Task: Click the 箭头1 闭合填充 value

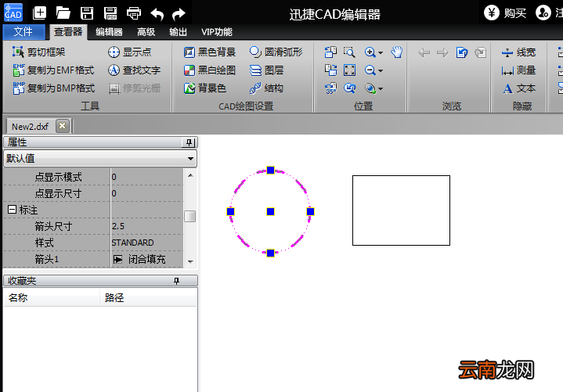Action: (146, 259)
